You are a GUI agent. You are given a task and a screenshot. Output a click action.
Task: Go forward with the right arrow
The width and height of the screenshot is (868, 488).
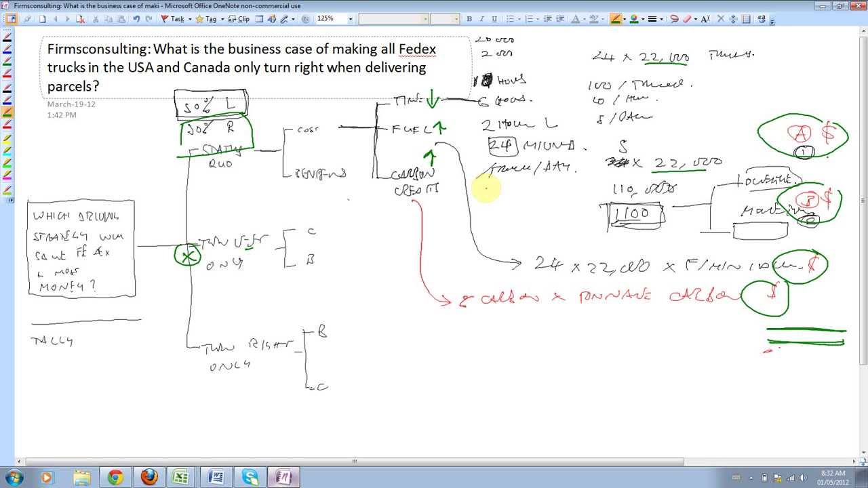(68, 19)
